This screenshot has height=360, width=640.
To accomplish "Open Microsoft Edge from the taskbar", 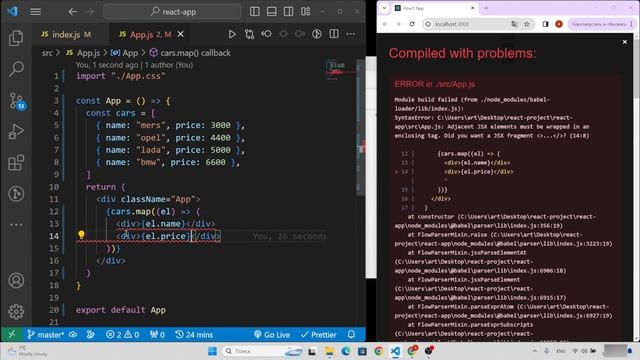I will (346, 351).
